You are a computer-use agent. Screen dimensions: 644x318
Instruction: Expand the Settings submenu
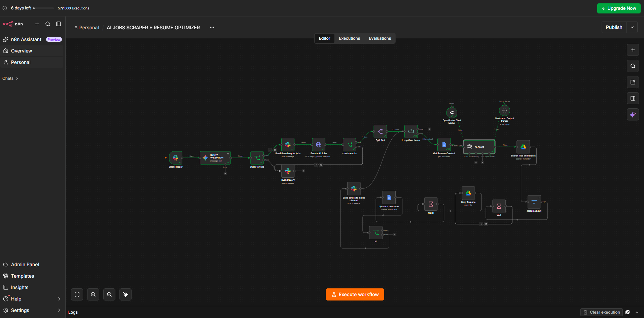59,310
